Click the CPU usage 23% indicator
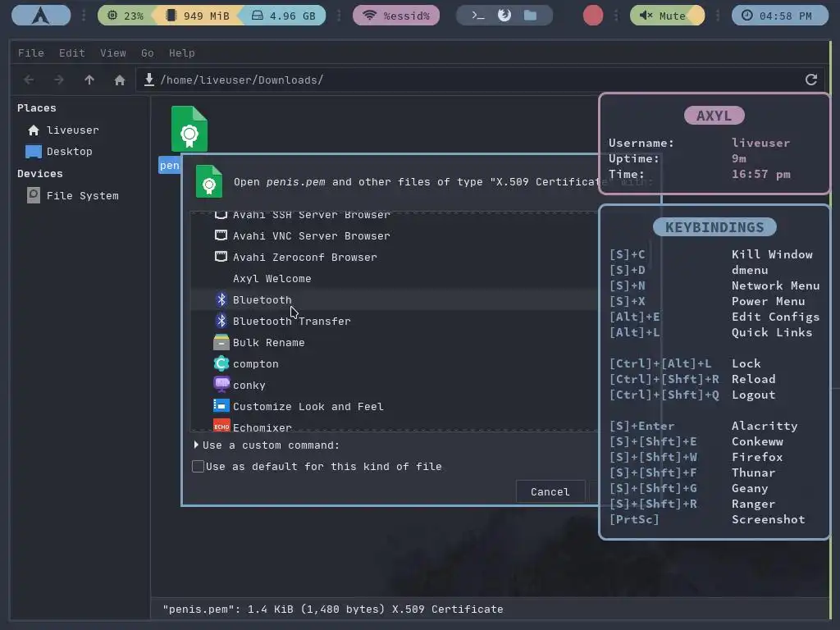This screenshot has width=840, height=630. click(126, 16)
